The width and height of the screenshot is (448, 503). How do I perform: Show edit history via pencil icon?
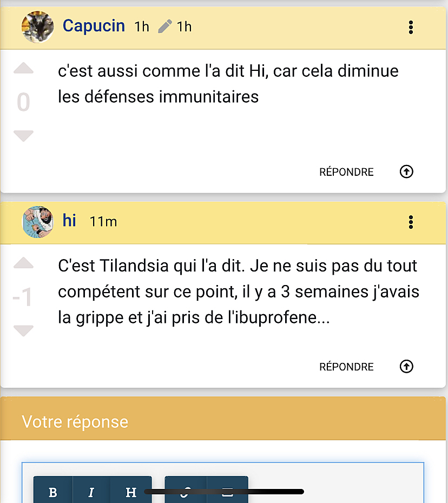(x=165, y=27)
